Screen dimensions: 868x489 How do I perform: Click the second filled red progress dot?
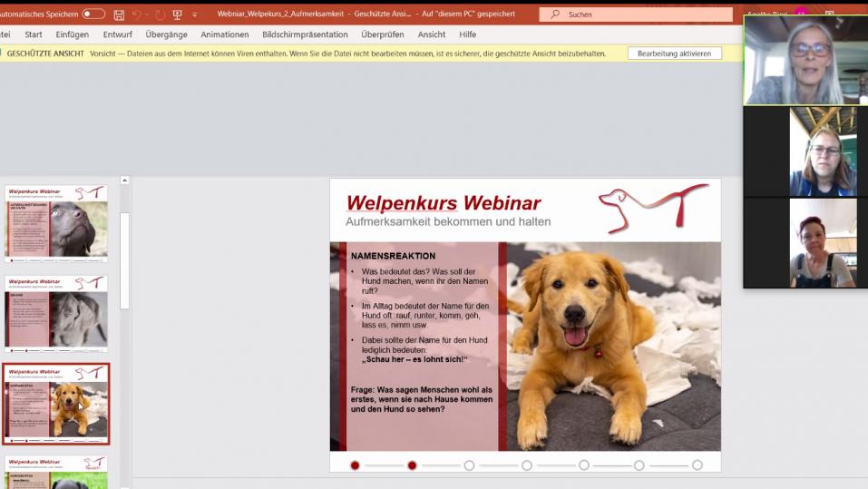point(412,465)
